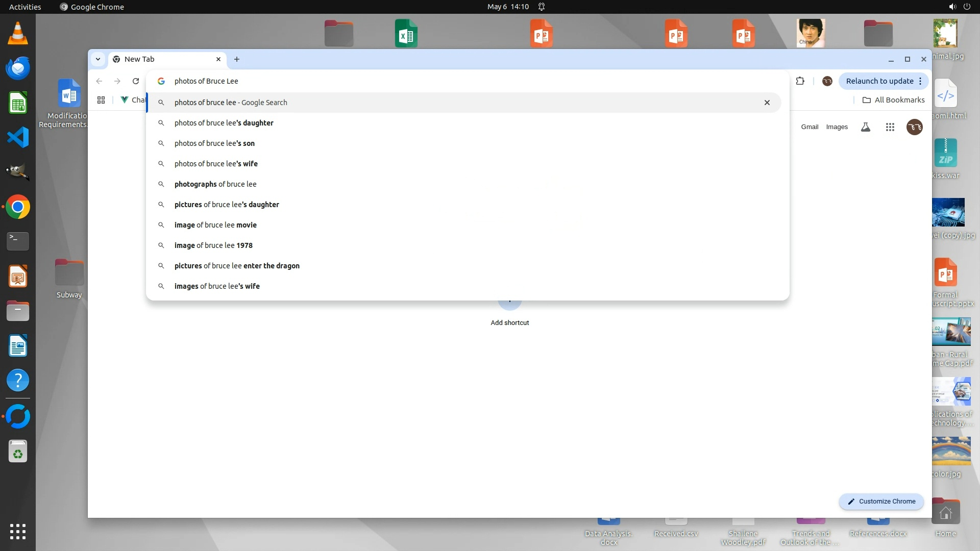Remove the 'photos of bruce lee' suggestion

767,103
